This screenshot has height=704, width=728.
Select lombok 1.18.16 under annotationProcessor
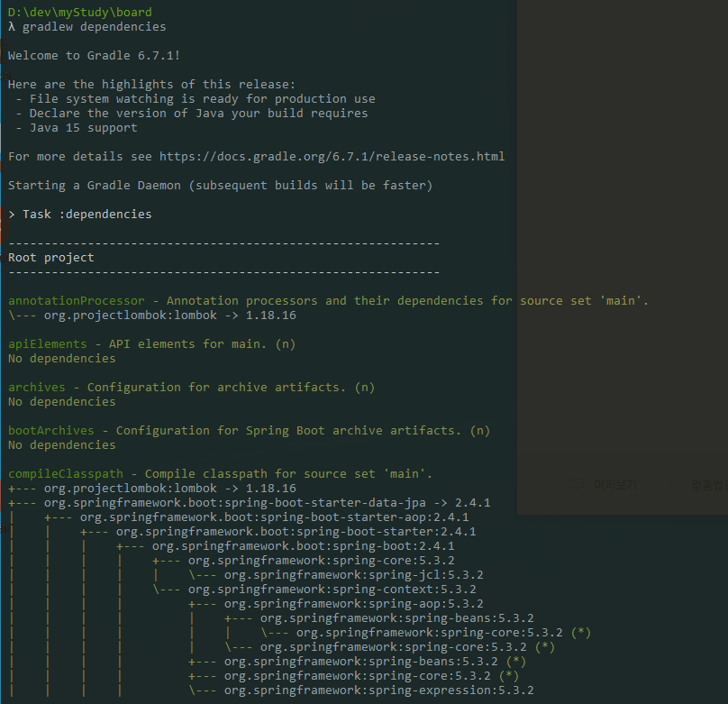pyautogui.click(x=170, y=315)
